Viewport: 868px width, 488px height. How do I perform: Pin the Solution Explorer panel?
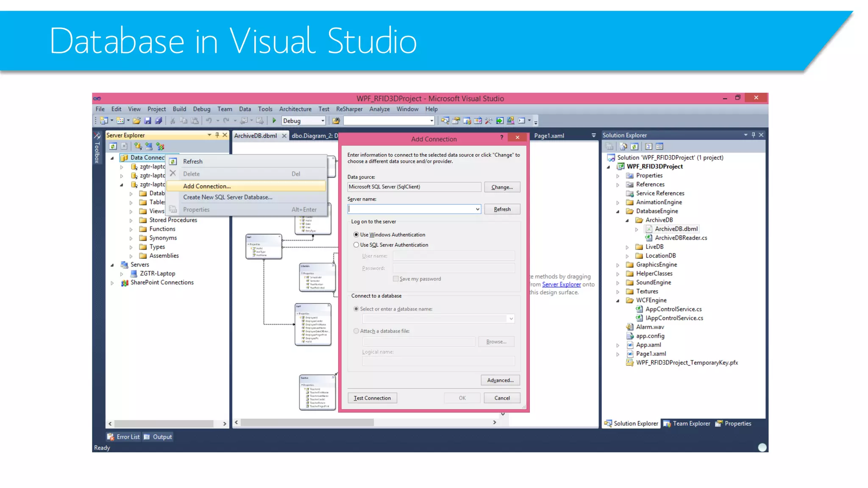click(753, 135)
